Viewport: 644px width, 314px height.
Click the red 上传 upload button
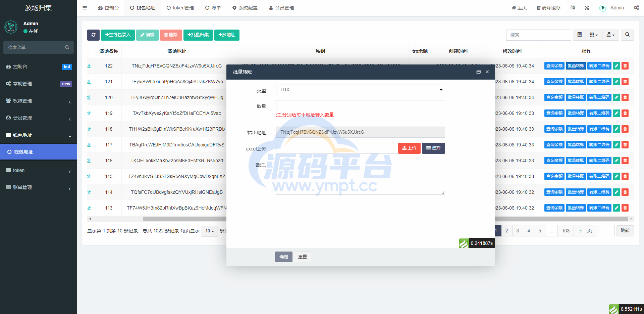click(x=409, y=148)
